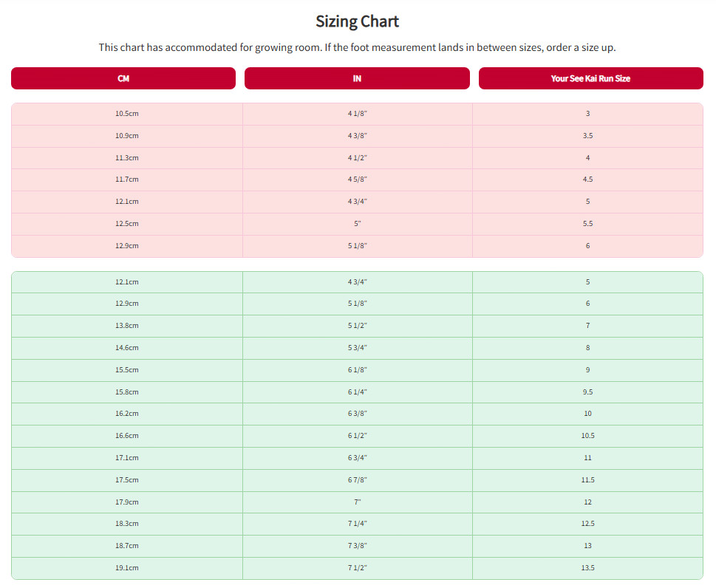
Task: Select size 5.5 in the 12.5cm row
Action: (x=587, y=224)
